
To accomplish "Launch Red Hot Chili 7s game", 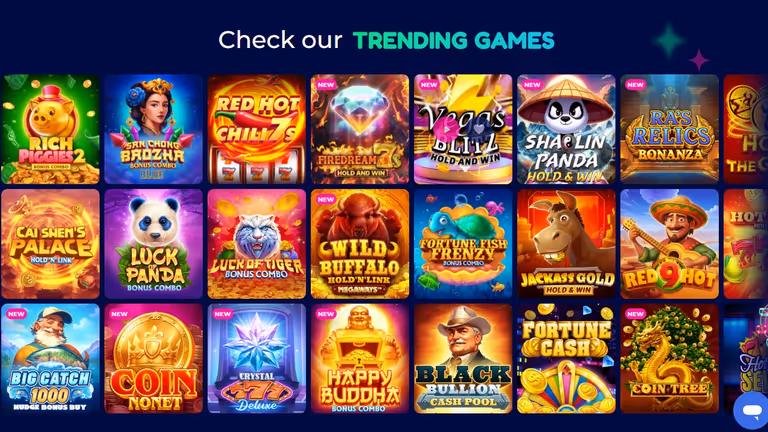I will (257, 129).
